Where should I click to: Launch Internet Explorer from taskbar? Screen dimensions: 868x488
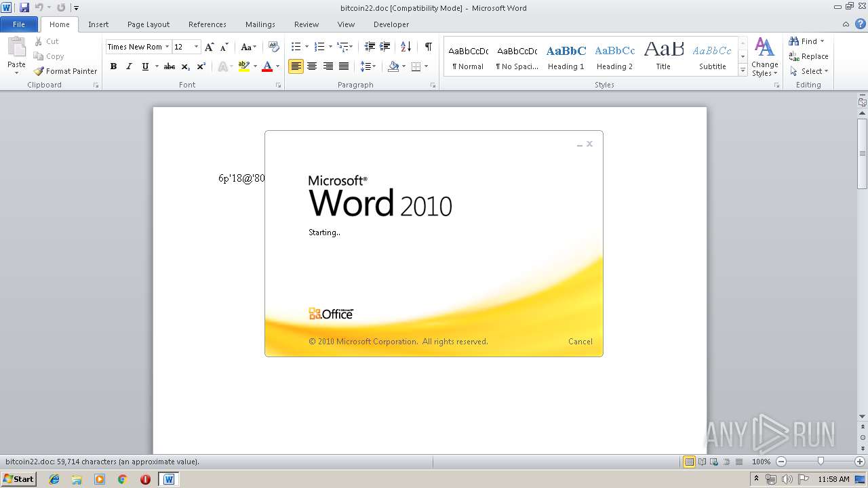(x=54, y=479)
